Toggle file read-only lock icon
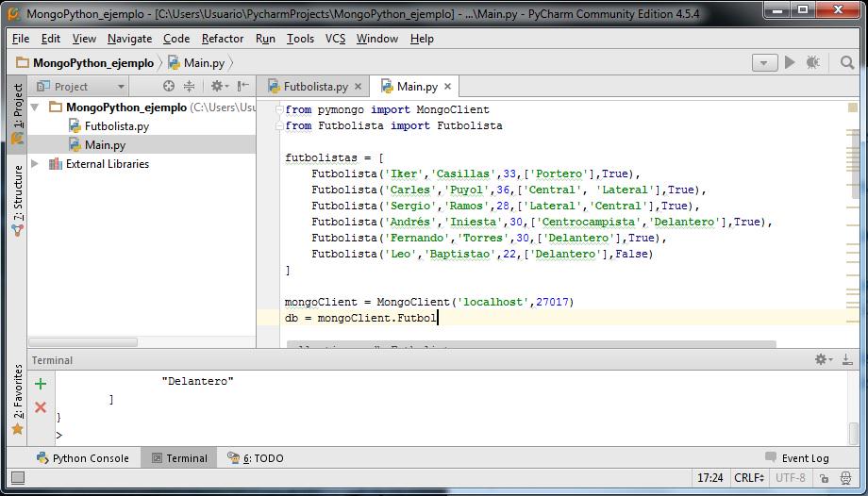Viewport: 868px width, 496px height. [825, 478]
